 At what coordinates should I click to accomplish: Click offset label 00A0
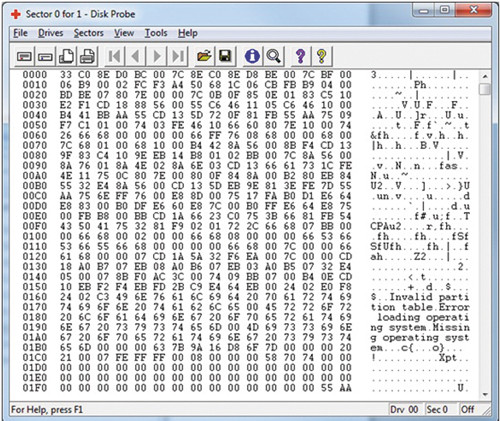click(35, 176)
